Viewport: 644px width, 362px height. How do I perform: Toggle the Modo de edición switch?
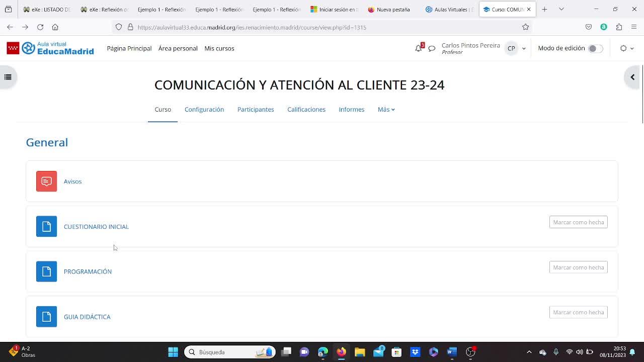pyautogui.click(x=595, y=48)
